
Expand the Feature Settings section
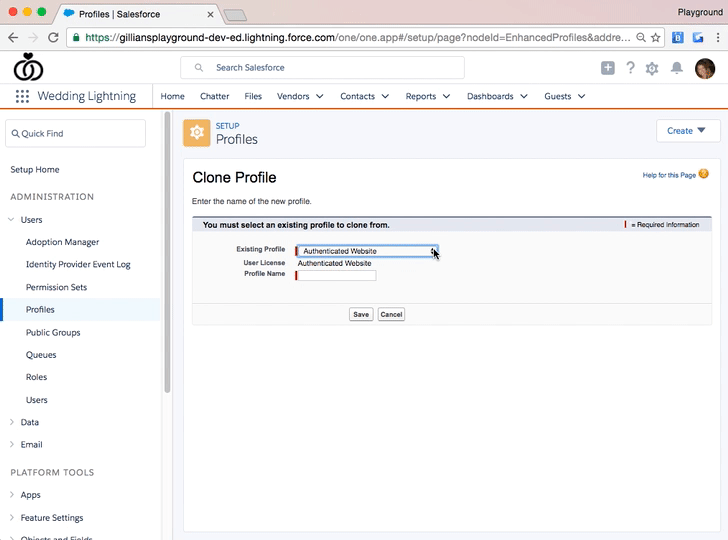(12, 517)
